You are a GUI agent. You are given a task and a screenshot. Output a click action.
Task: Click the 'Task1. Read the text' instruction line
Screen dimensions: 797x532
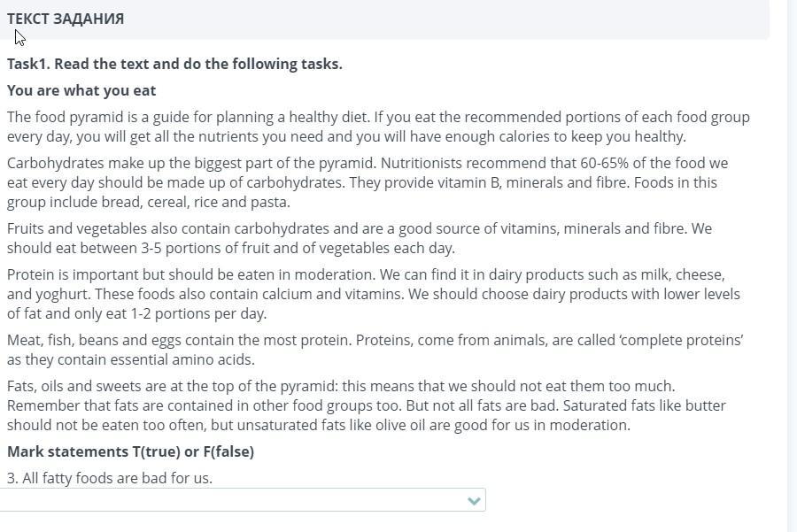click(174, 64)
